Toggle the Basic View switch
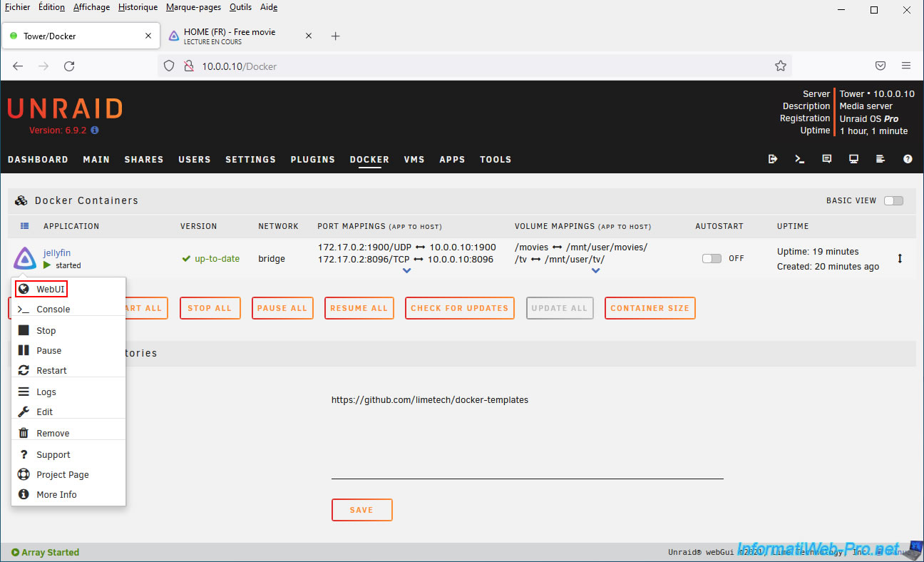This screenshot has height=562, width=924. [x=893, y=200]
